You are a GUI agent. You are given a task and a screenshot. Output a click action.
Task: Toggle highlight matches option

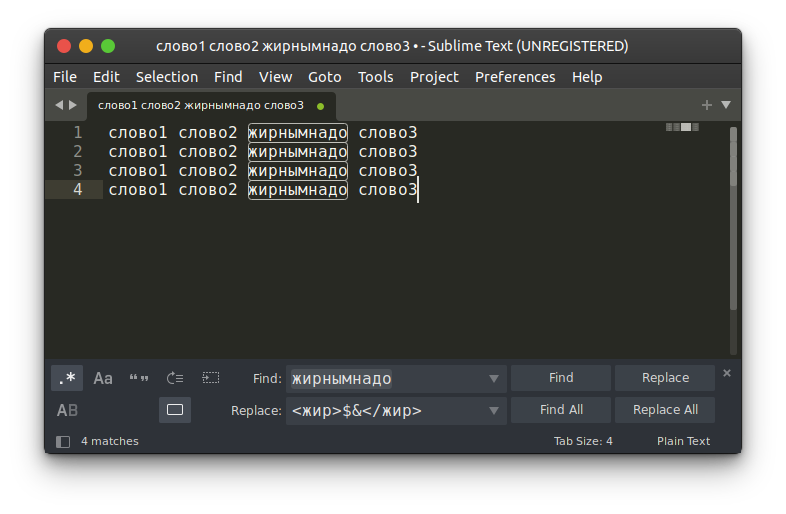point(175,410)
